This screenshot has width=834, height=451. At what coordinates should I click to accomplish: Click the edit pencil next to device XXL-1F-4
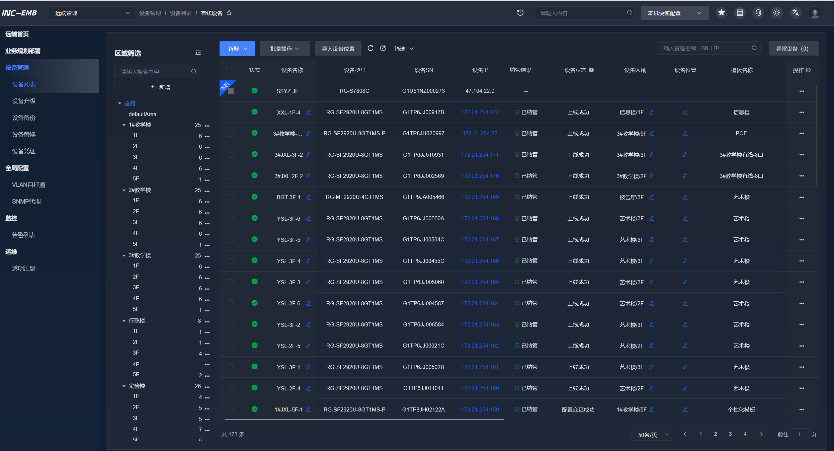pos(308,112)
